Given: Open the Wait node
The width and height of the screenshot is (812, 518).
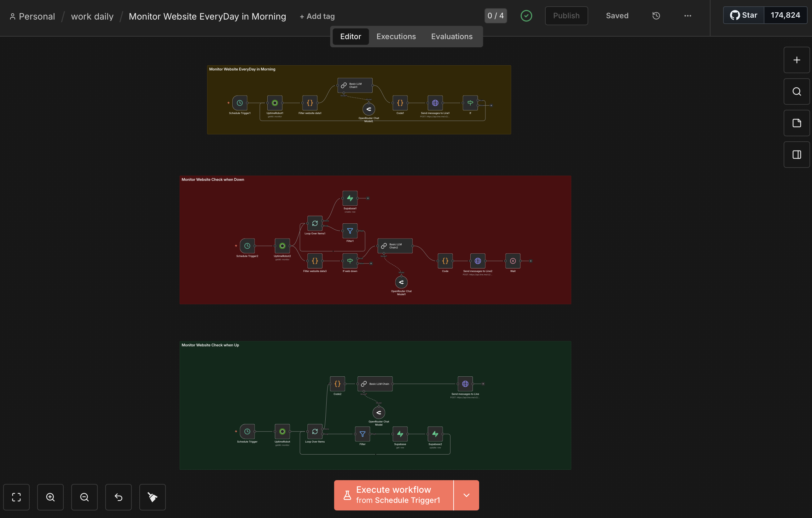Looking at the screenshot, I should coord(513,261).
